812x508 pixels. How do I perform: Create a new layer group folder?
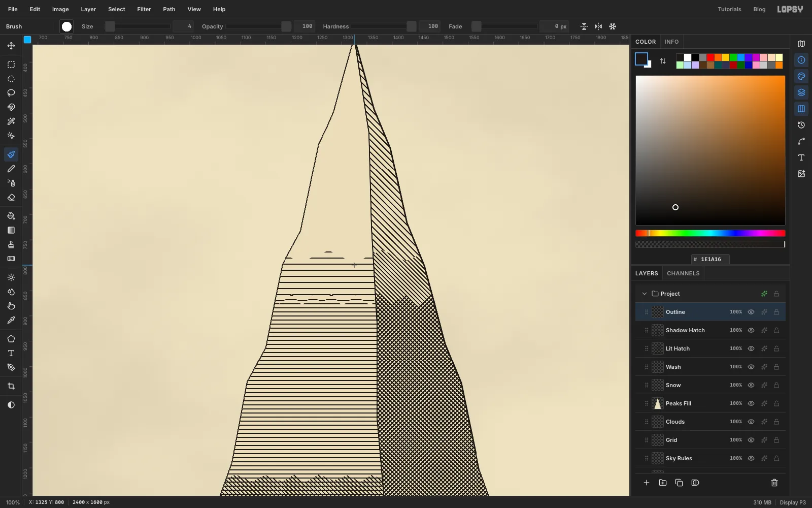663,483
